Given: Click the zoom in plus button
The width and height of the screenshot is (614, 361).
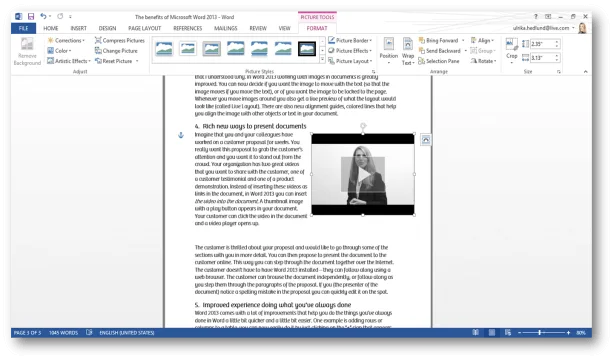Looking at the screenshot, I should [x=569, y=333].
